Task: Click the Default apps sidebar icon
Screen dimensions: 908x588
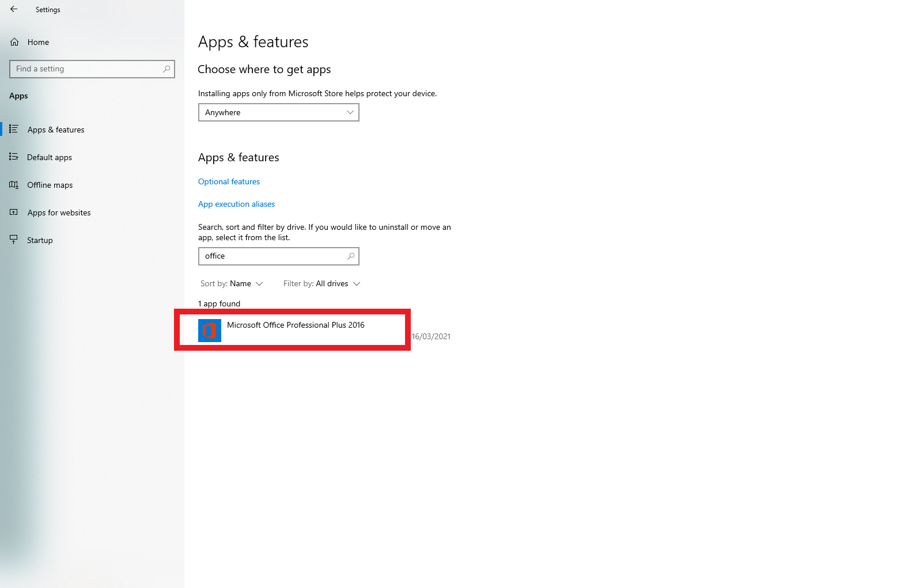Action: (x=14, y=157)
